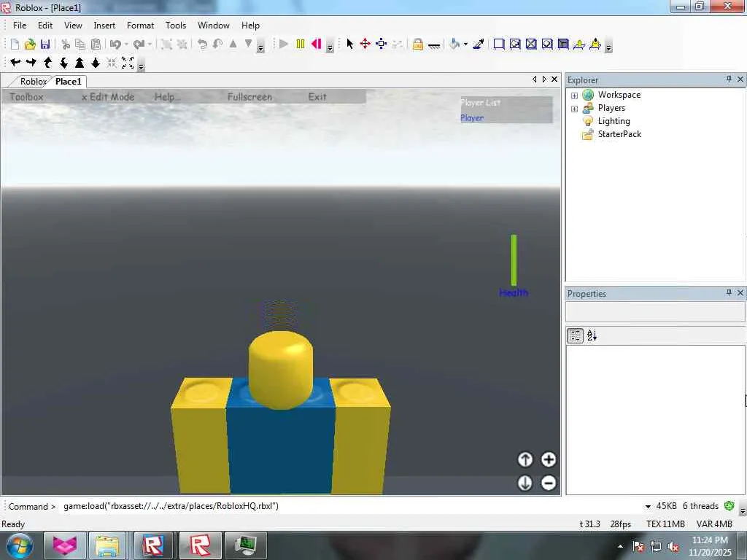Select the Motor tool icon
Image resolution: width=747 pixels, height=560 pixels.
pyautogui.click(x=595, y=44)
